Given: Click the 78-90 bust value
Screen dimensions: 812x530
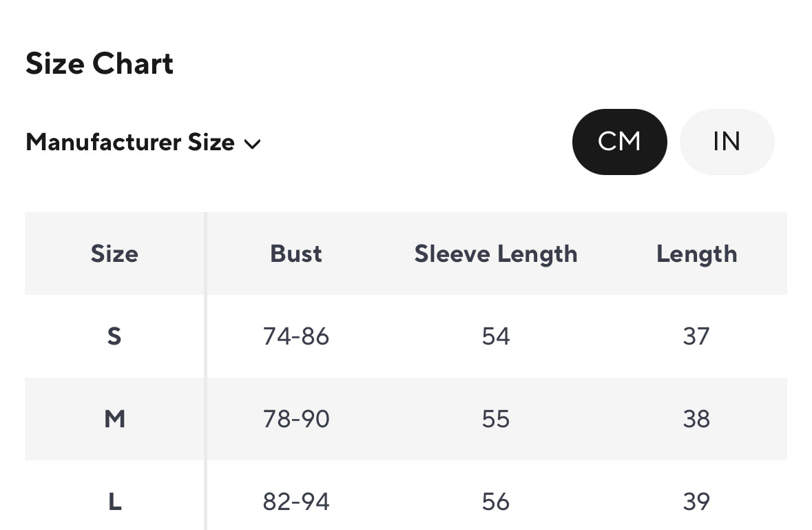Looking at the screenshot, I should point(296,419).
